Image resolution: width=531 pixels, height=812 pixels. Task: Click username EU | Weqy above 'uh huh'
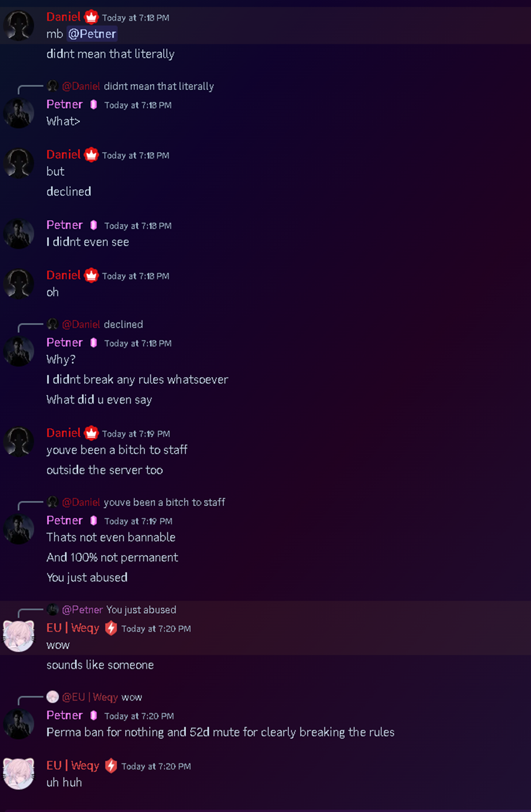73,766
